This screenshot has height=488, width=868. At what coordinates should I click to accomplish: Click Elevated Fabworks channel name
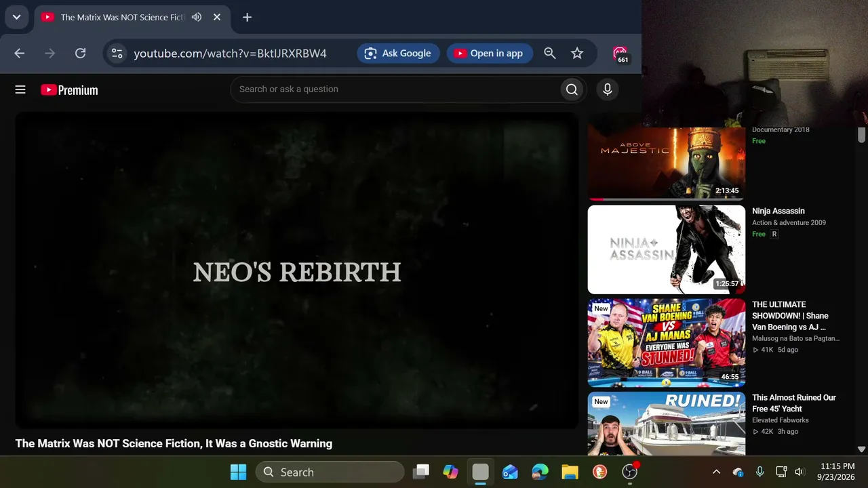[781, 420]
